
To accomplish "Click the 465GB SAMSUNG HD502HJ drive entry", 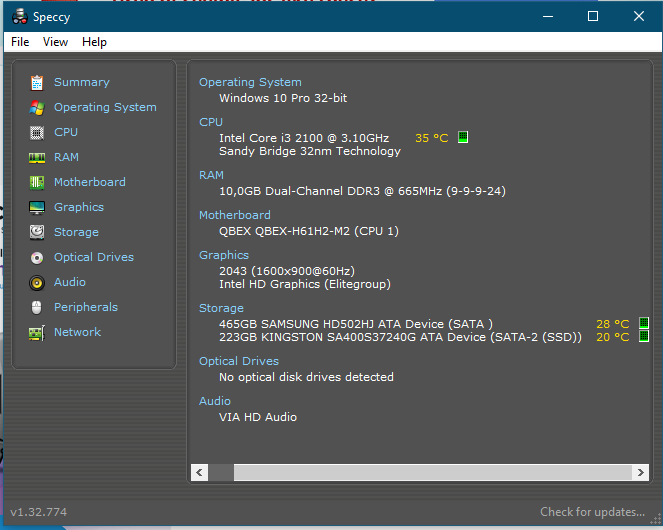I will [356, 324].
